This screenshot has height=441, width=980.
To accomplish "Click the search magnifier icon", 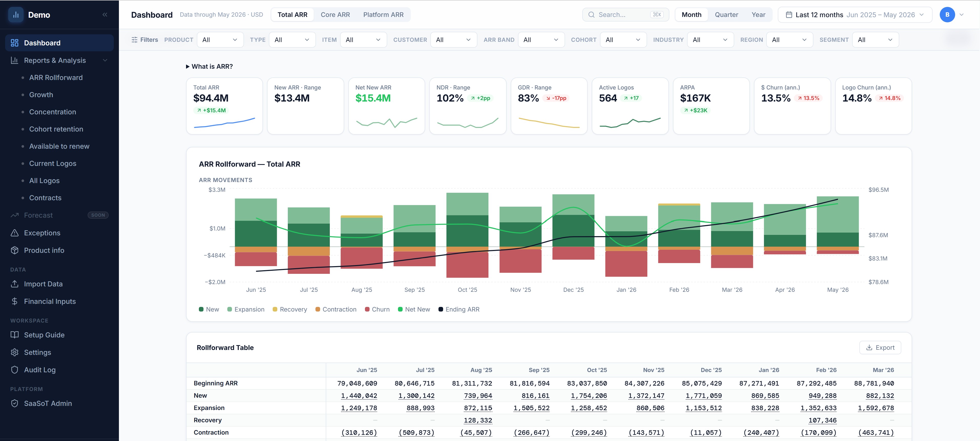I will coord(591,14).
